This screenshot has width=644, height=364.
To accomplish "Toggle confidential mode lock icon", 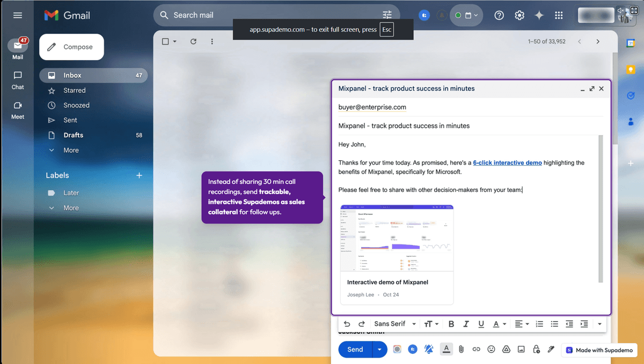I will pyautogui.click(x=536, y=350).
